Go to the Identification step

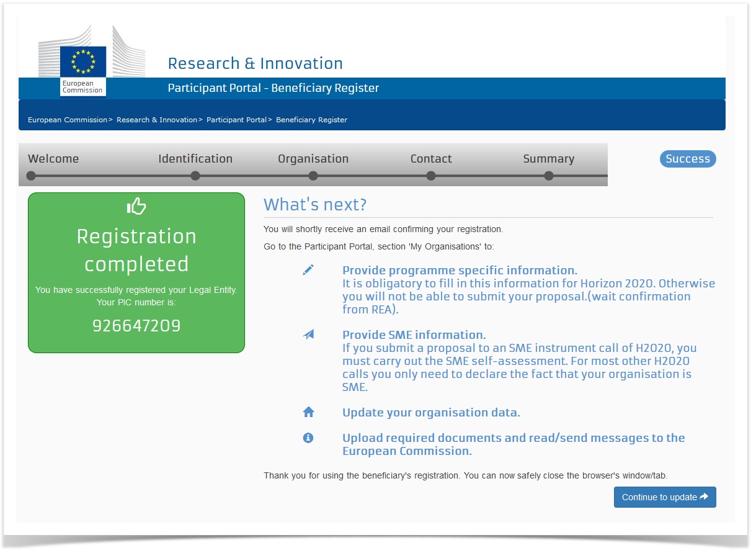click(195, 159)
